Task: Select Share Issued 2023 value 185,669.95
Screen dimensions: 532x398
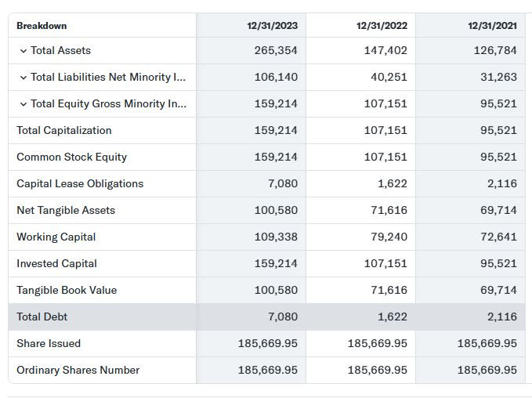Action: tap(268, 343)
